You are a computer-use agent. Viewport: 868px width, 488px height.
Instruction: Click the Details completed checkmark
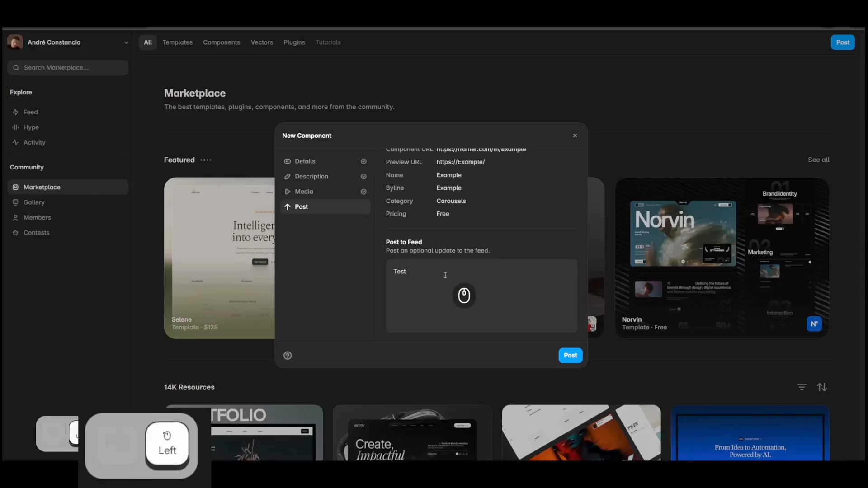click(x=363, y=161)
